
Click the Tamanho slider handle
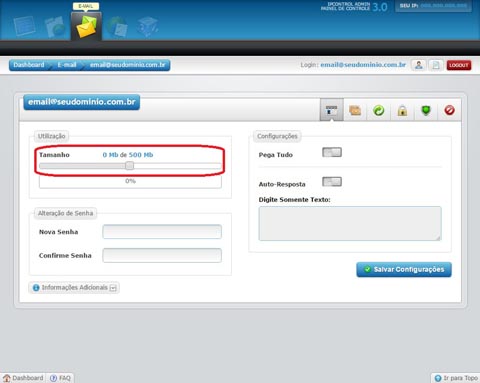pyautogui.click(x=130, y=166)
